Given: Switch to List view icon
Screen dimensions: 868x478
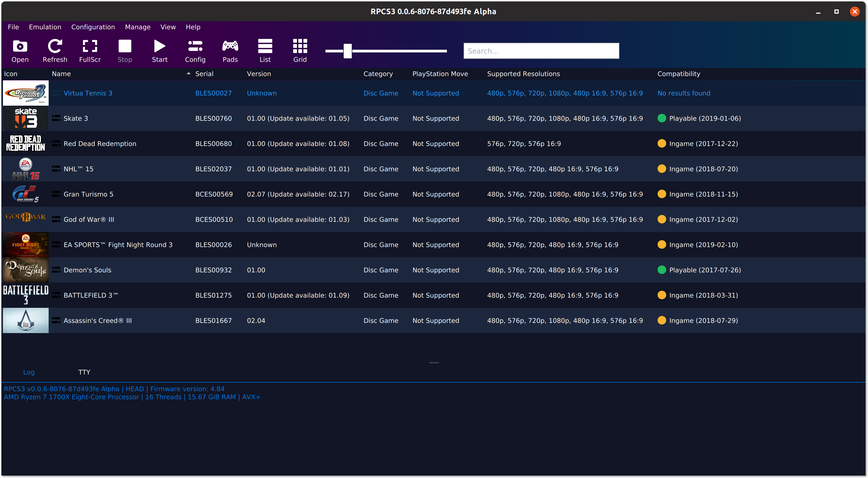Looking at the screenshot, I should 265,47.
